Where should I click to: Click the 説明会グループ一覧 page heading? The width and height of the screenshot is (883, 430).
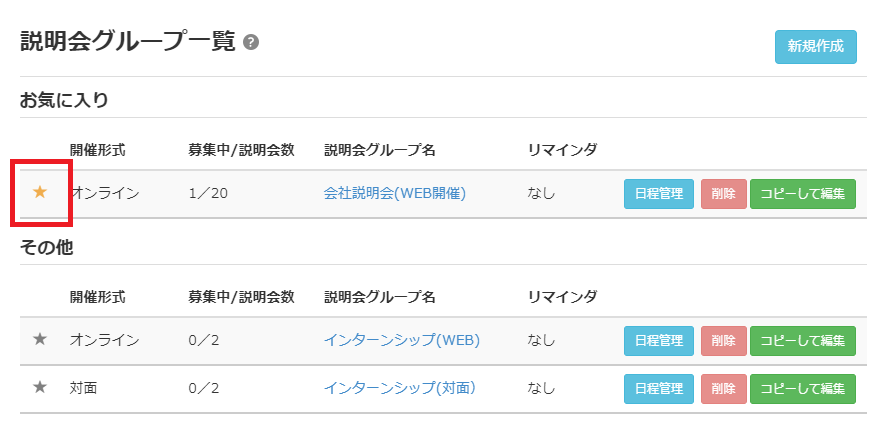click(127, 42)
